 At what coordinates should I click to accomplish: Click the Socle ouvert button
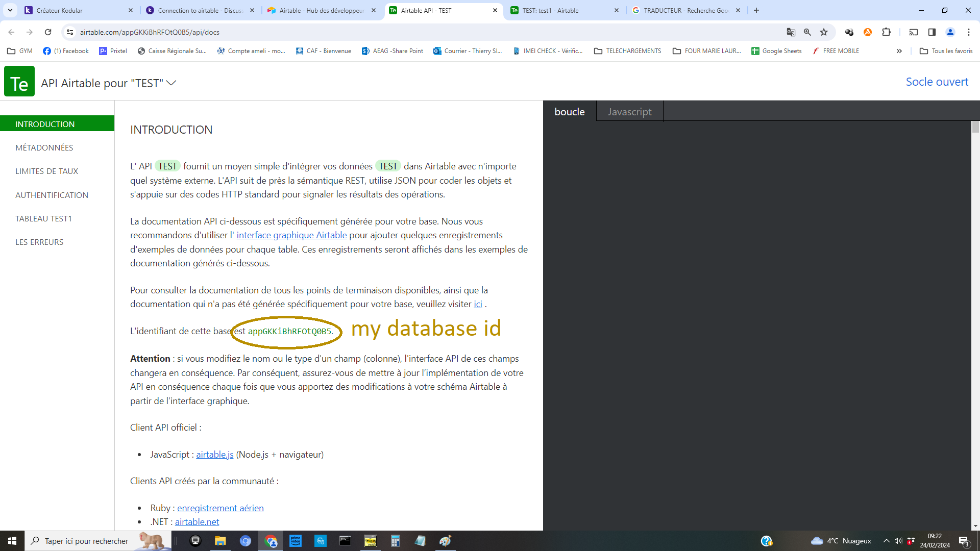(x=937, y=82)
